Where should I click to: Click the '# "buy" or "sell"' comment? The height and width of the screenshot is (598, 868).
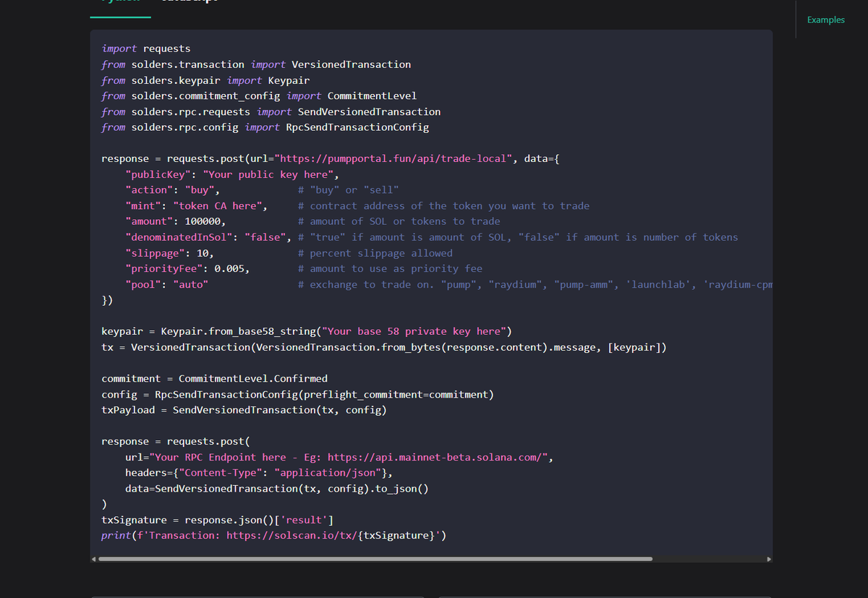coord(349,190)
